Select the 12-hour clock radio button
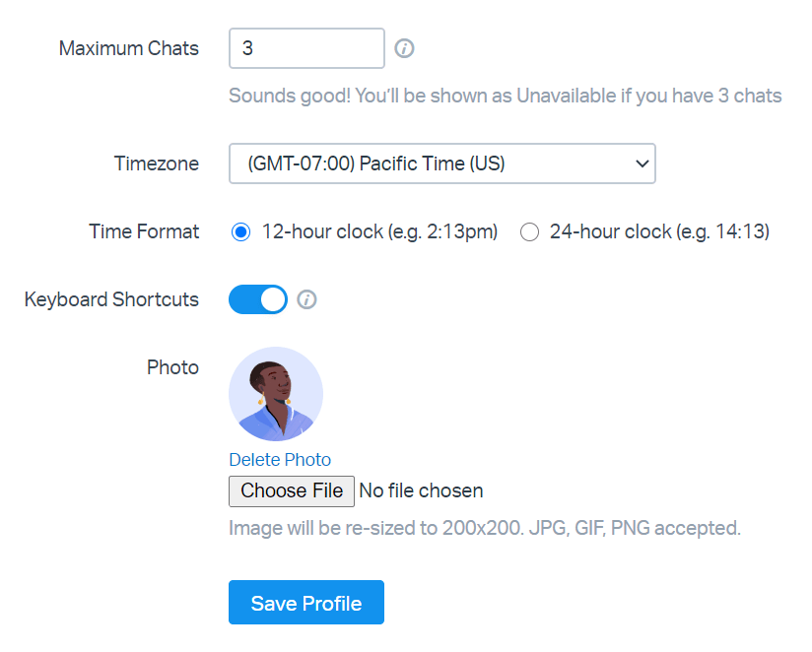Image resolution: width=812 pixels, height=652 pixels. (x=240, y=232)
